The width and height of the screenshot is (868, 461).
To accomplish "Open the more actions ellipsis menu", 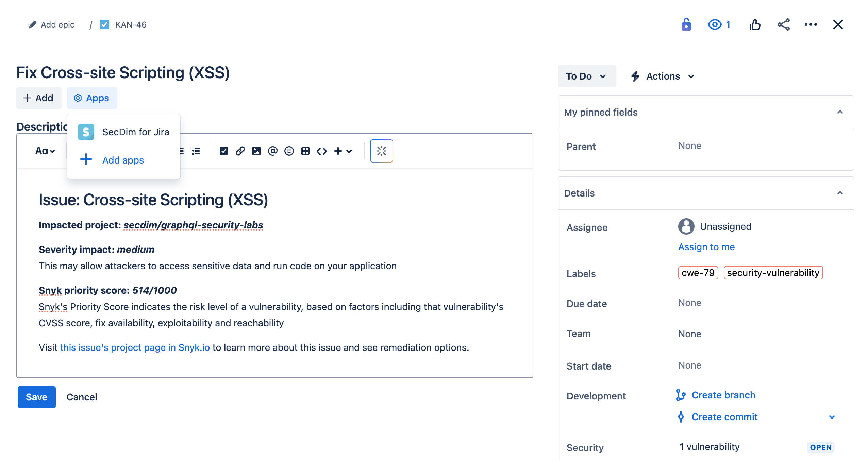I will click(811, 24).
